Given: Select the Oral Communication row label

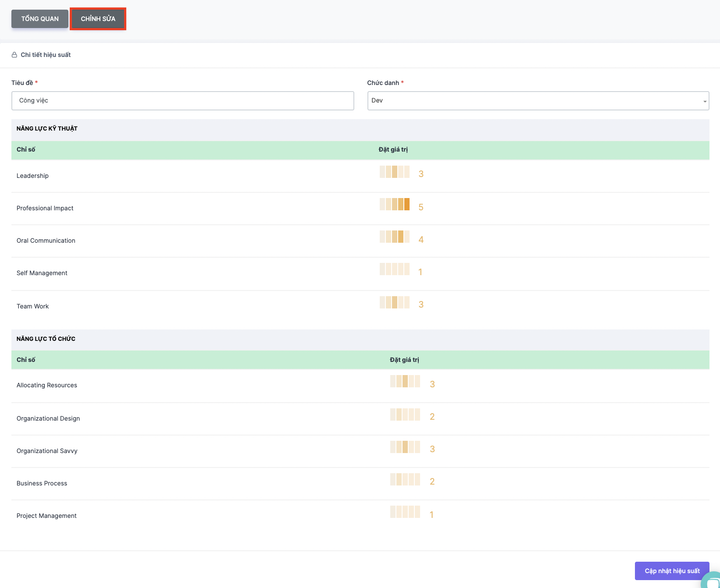Looking at the screenshot, I should click(x=46, y=241).
